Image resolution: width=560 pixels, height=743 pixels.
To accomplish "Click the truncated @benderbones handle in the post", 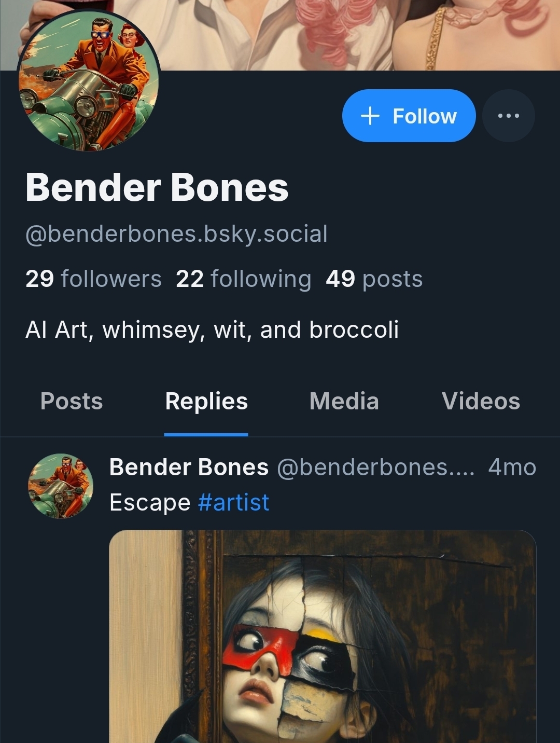I will (x=375, y=467).
